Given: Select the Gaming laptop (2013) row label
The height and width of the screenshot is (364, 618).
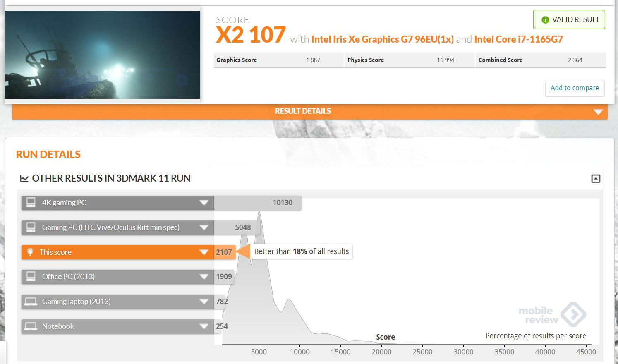Looking at the screenshot, I should [77, 302].
